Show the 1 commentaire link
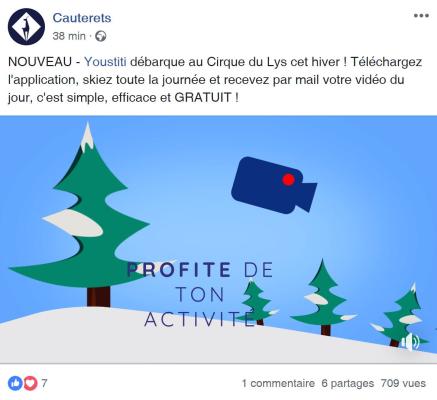This screenshot has width=437, height=400. 278,383
